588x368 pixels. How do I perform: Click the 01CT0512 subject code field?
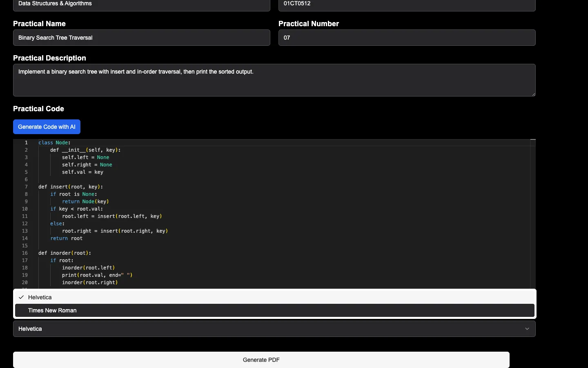pos(407,4)
